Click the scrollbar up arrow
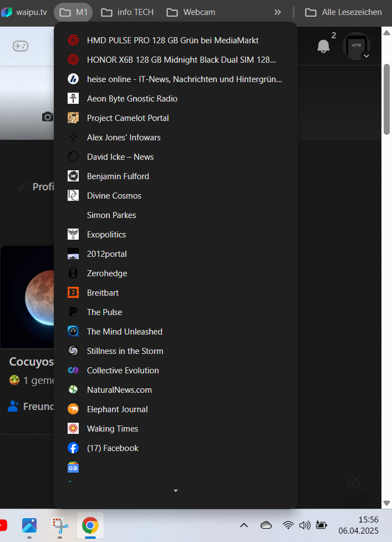392x542 pixels. [x=386, y=33]
